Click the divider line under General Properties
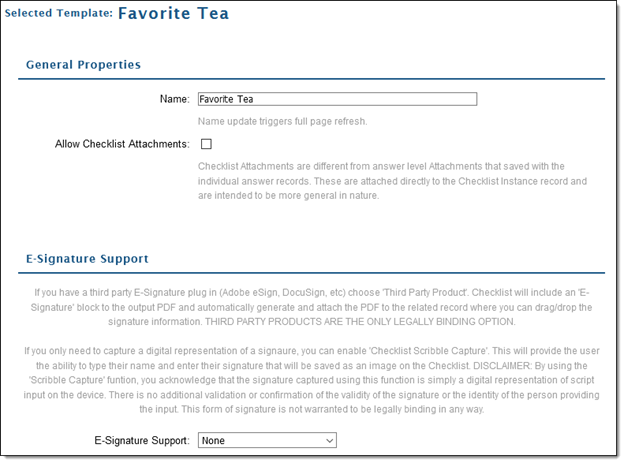The width and height of the screenshot is (624, 463). (312, 79)
